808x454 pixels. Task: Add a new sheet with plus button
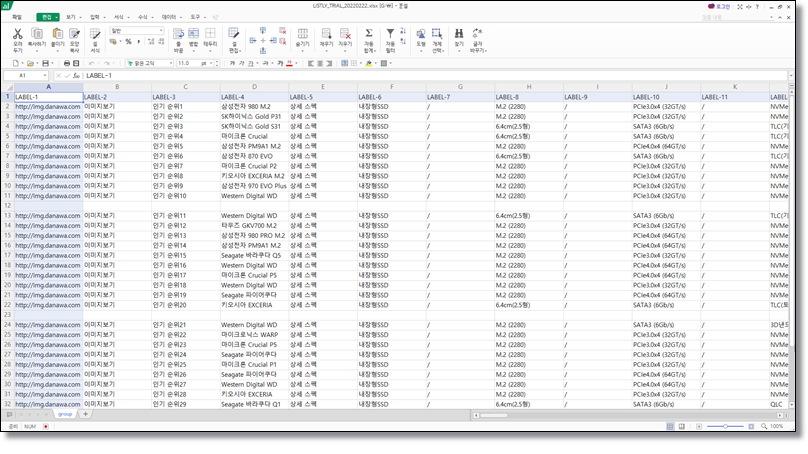pos(86,414)
